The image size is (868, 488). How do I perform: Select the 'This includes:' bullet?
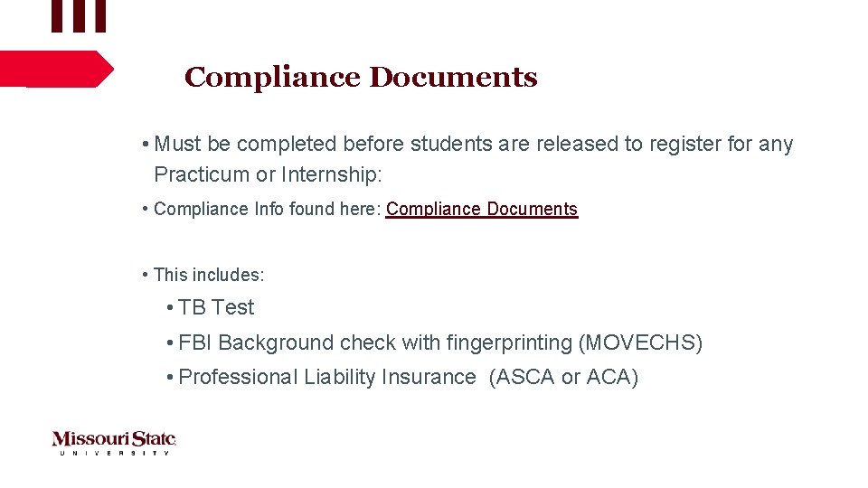208,274
